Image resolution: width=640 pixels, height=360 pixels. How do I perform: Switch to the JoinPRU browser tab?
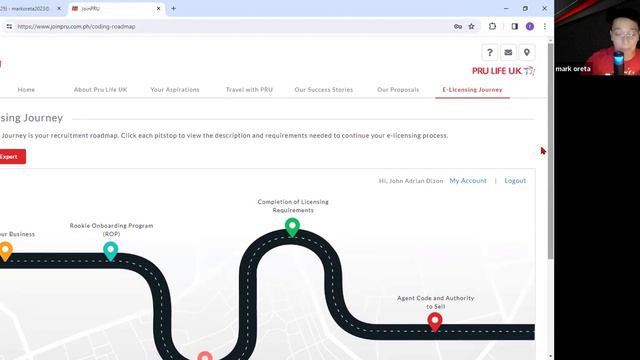click(116, 8)
